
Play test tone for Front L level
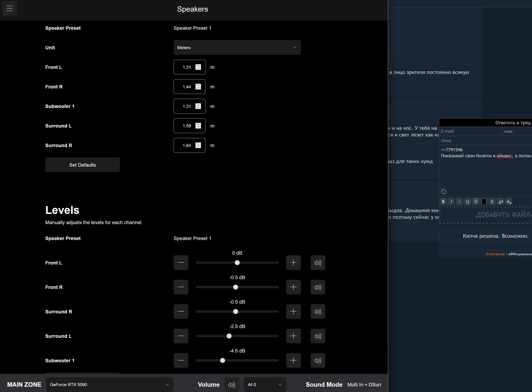(x=318, y=262)
